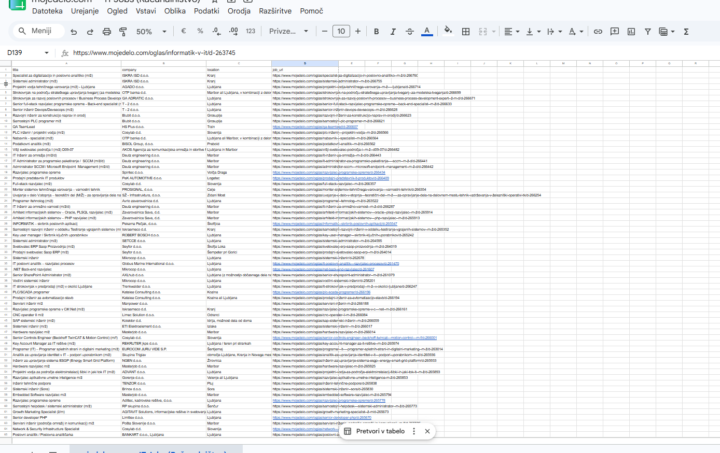The width and height of the screenshot is (720, 453).
Task: Click the font size field
Action: [341, 31]
